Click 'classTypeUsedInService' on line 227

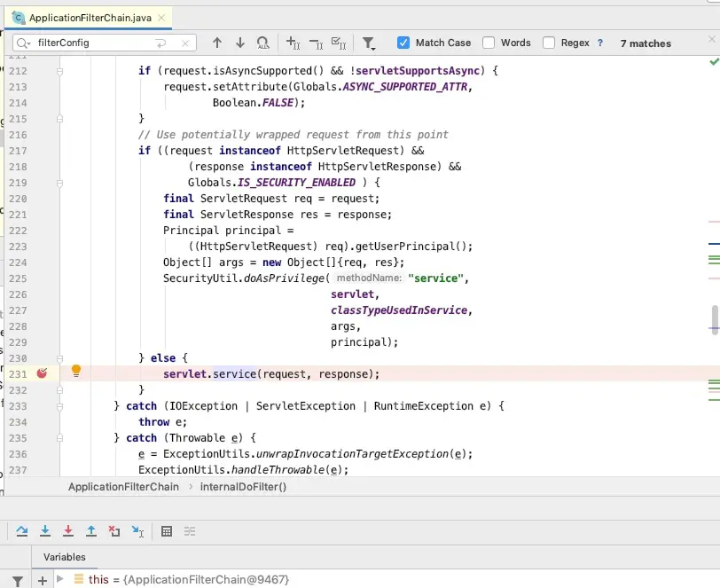click(x=399, y=310)
